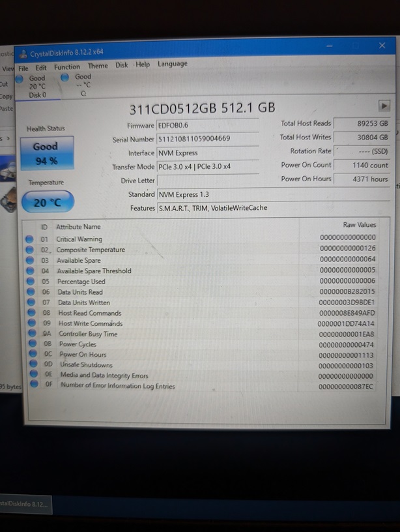The width and height of the screenshot is (400, 532).
Task: Click the empty Drive Letter field
Action: coord(208,181)
